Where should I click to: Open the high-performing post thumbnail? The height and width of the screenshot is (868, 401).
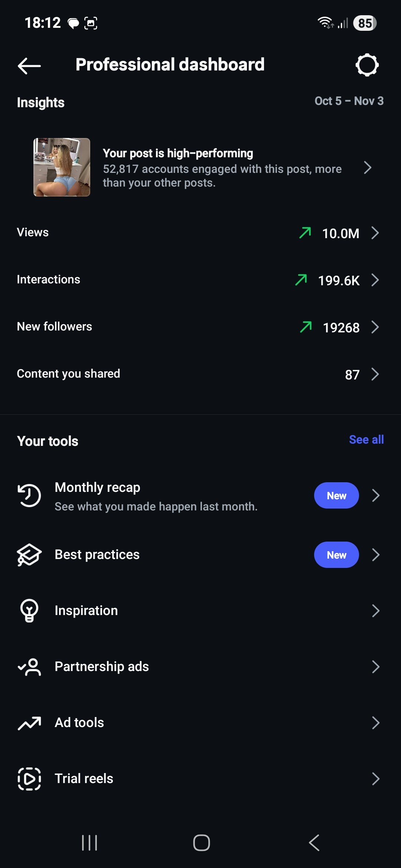coord(62,167)
